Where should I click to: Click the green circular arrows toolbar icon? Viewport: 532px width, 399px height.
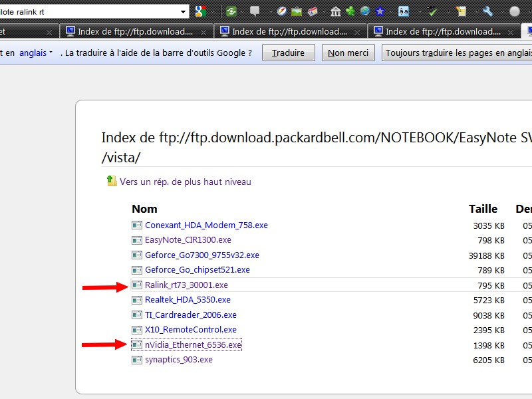click(x=231, y=11)
